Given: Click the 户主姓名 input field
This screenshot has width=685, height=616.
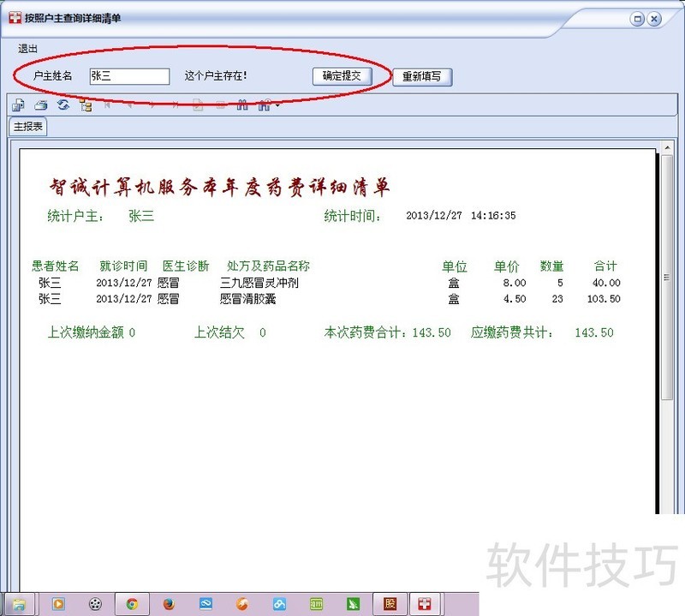Looking at the screenshot, I should pyautogui.click(x=129, y=76).
